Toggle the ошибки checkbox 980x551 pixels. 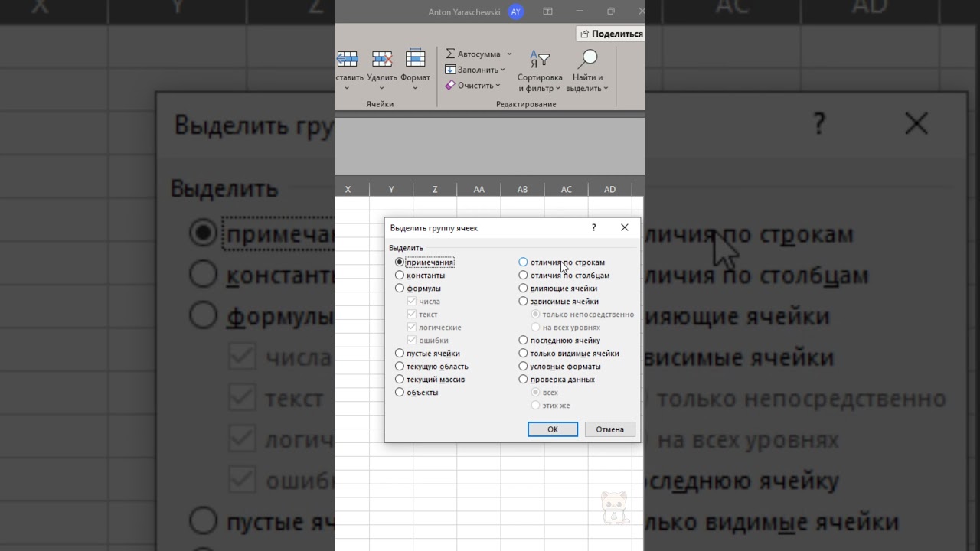click(412, 341)
